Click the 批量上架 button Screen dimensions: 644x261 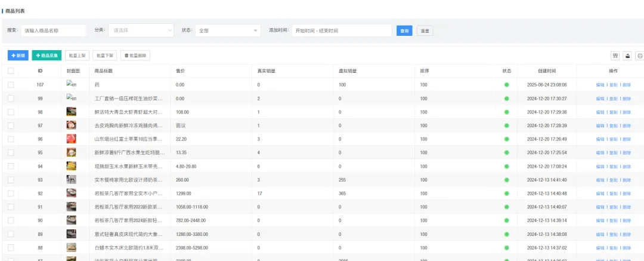click(77, 56)
